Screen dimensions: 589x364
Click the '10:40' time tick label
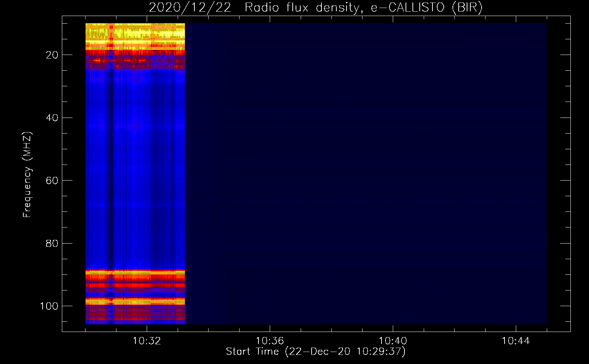click(393, 341)
